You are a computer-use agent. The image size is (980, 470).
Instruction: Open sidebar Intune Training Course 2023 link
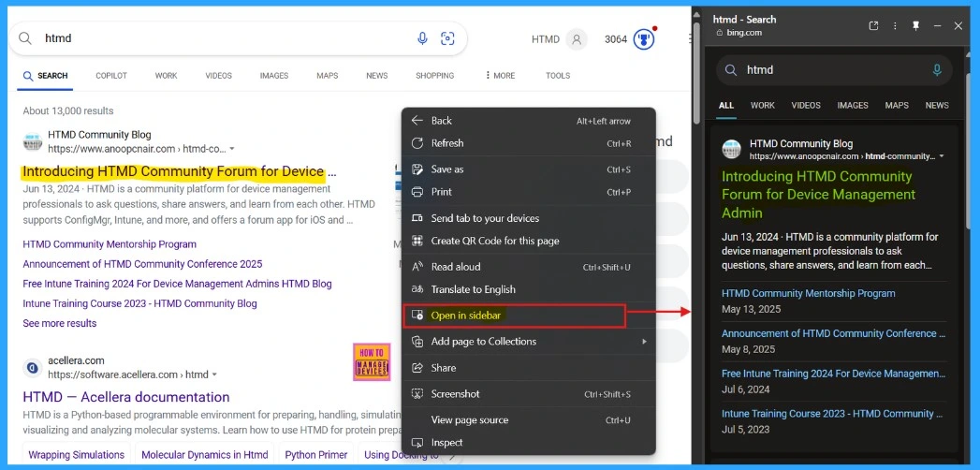click(x=832, y=414)
